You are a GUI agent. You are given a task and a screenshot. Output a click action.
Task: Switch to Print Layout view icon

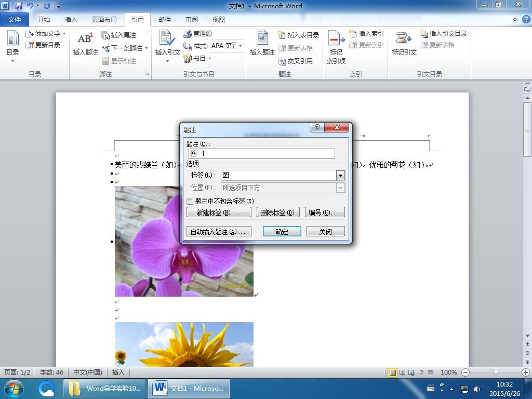pos(393,373)
